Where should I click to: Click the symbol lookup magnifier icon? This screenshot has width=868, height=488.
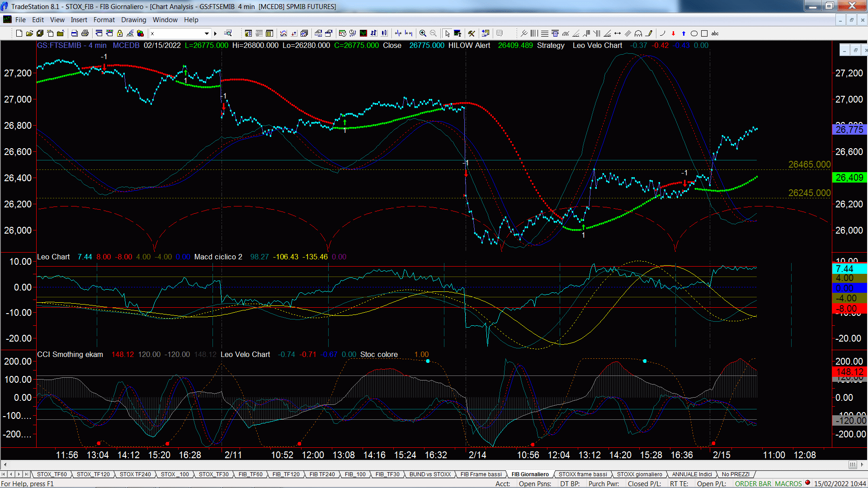228,33
